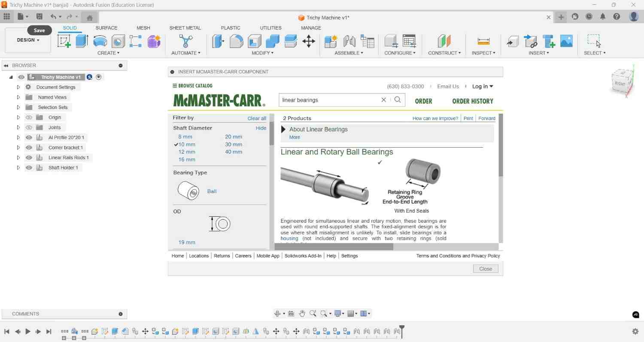Viewport: 644px width, 342px height.
Task: Activate the Extrude tool
Action: (81, 41)
